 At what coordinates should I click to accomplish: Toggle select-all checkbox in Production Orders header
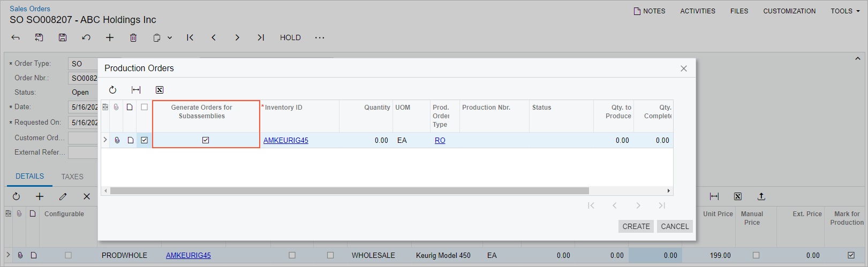pyautogui.click(x=145, y=107)
